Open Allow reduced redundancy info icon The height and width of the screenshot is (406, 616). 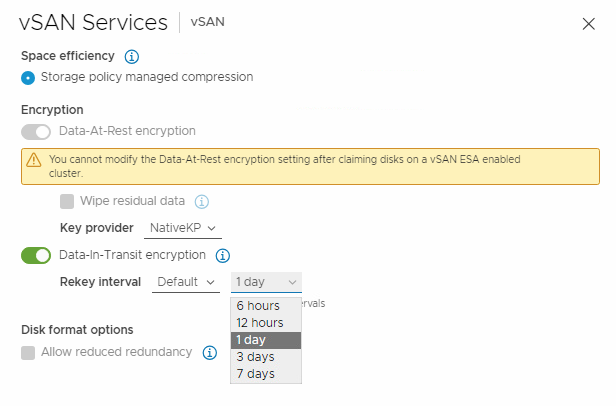pos(210,353)
